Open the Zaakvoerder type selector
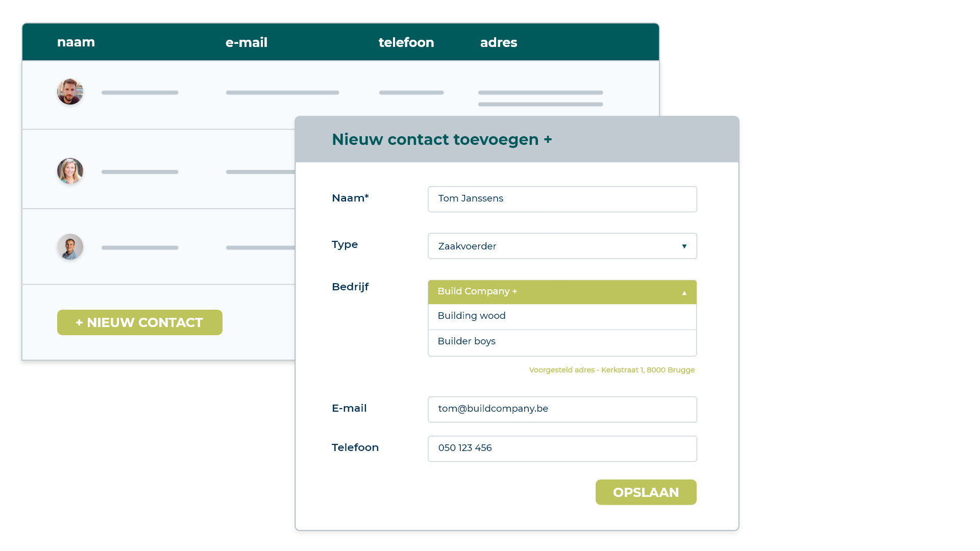Viewport: 980px width, 551px height. click(x=562, y=246)
